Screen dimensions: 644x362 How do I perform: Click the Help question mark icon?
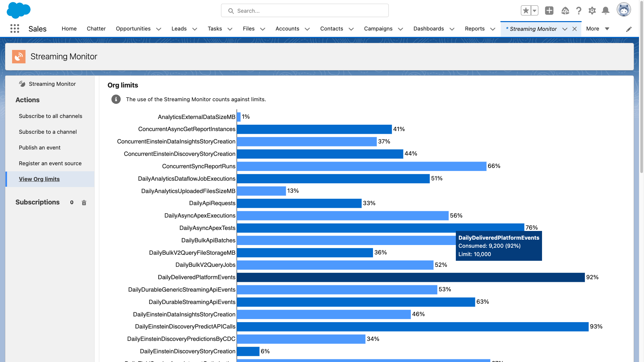pyautogui.click(x=579, y=10)
